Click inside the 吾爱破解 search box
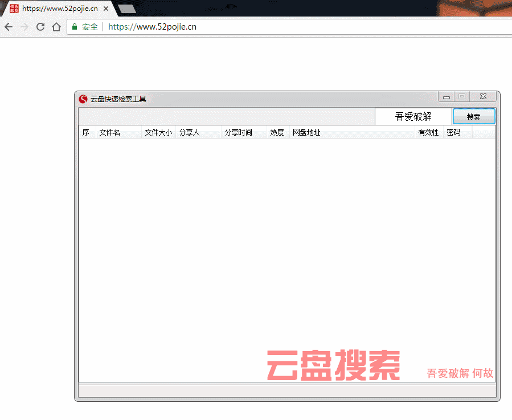Image resolution: width=512 pixels, height=420 pixels. [413, 116]
